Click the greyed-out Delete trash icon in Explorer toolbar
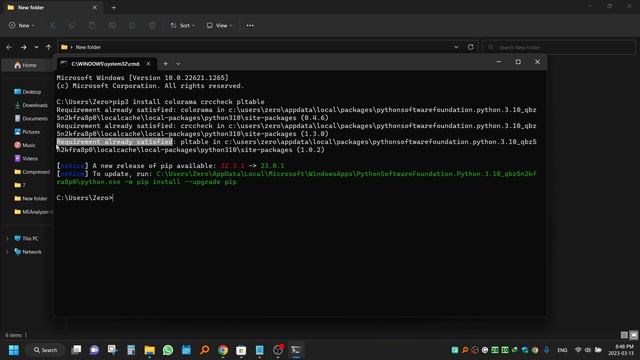The image size is (640, 360). pyautogui.click(x=152, y=26)
